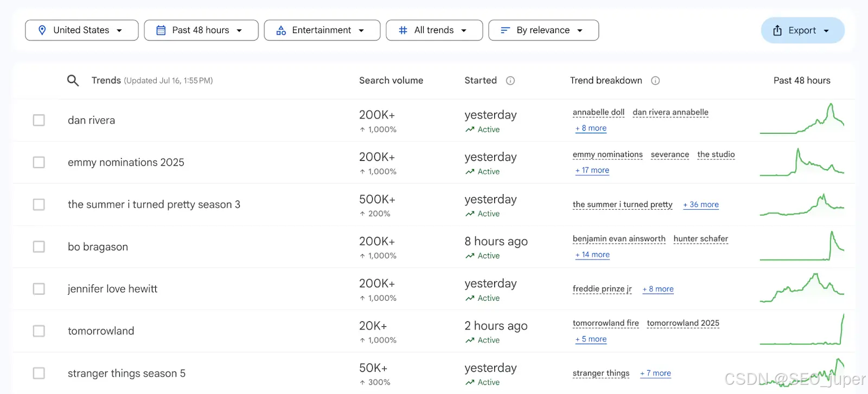868x394 pixels.
Task: Expand the Export menu arrow
Action: 826,31
